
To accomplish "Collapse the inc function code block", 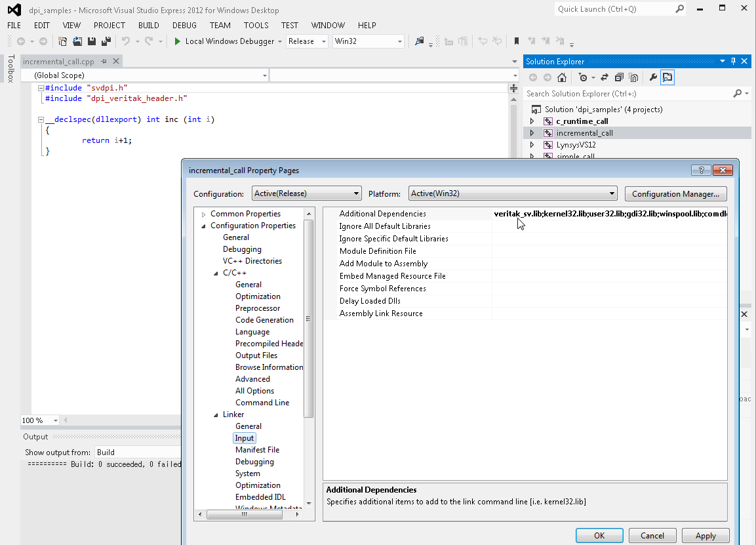I will (x=41, y=119).
